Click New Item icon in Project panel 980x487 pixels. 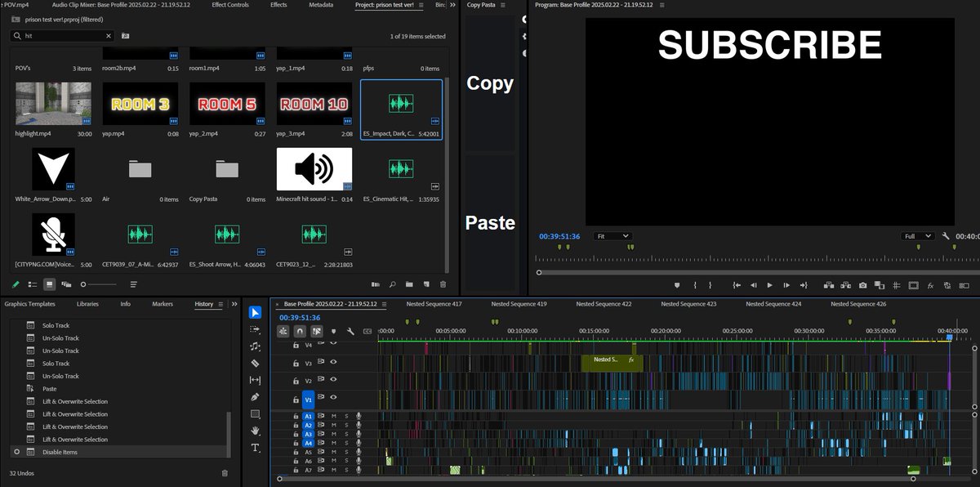point(426,284)
